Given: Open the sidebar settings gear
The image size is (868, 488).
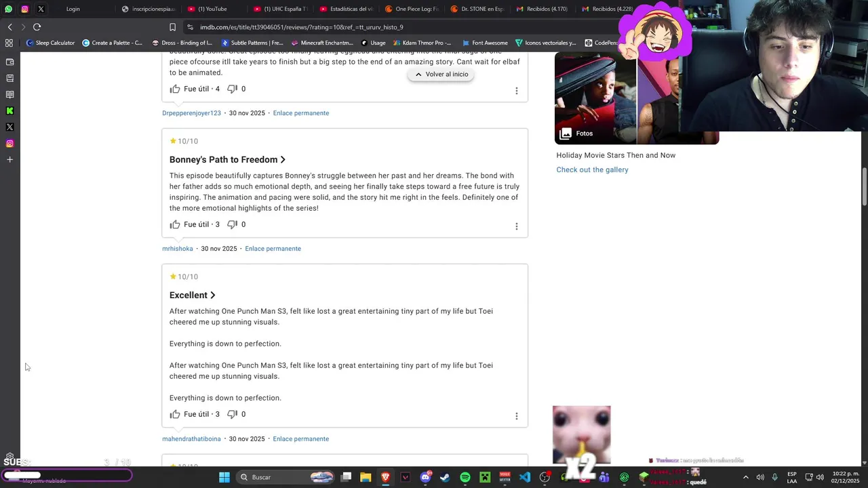Looking at the screenshot, I should click(x=9, y=457).
